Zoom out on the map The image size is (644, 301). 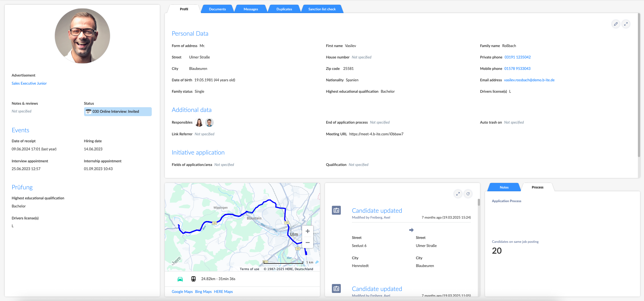(x=307, y=243)
